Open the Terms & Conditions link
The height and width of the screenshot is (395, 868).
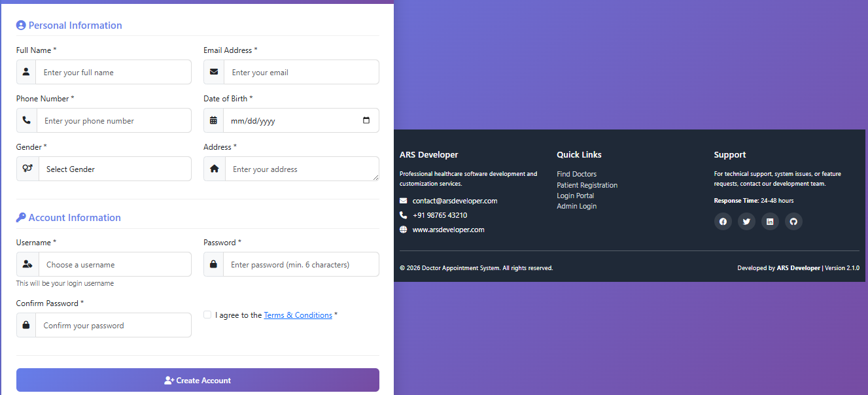(298, 315)
